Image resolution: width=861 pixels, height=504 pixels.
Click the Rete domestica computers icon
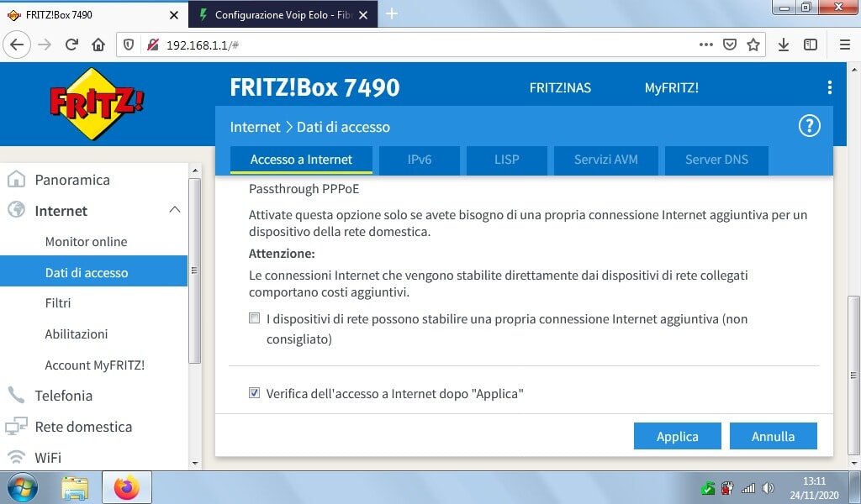(17, 427)
